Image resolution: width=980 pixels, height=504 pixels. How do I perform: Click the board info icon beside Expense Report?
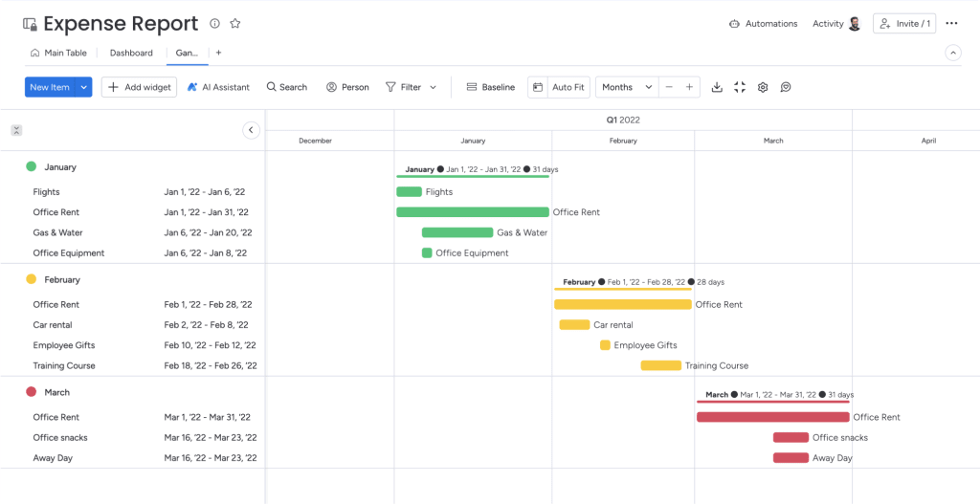coord(214,24)
